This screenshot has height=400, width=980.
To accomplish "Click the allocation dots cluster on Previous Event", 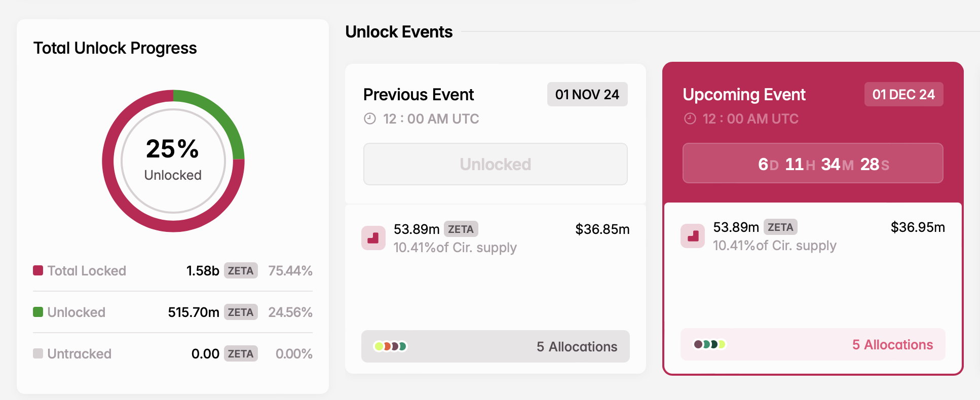I will 390,346.
